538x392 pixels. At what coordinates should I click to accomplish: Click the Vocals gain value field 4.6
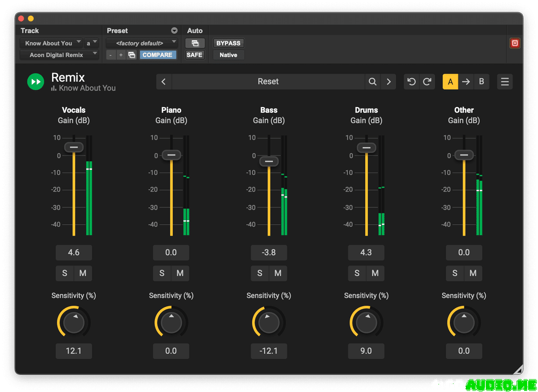click(74, 253)
